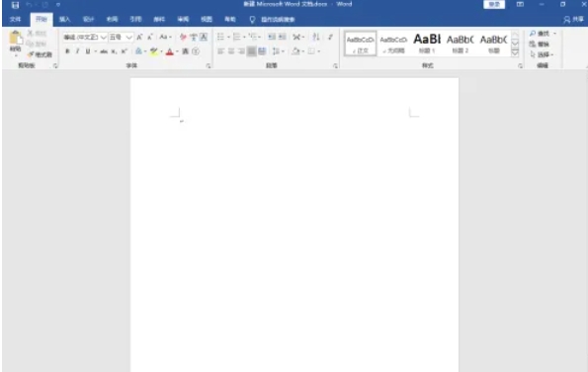This screenshot has height=372, width=588.
Task: Open the Font group dialog launcher
Action: click(209, 66)
